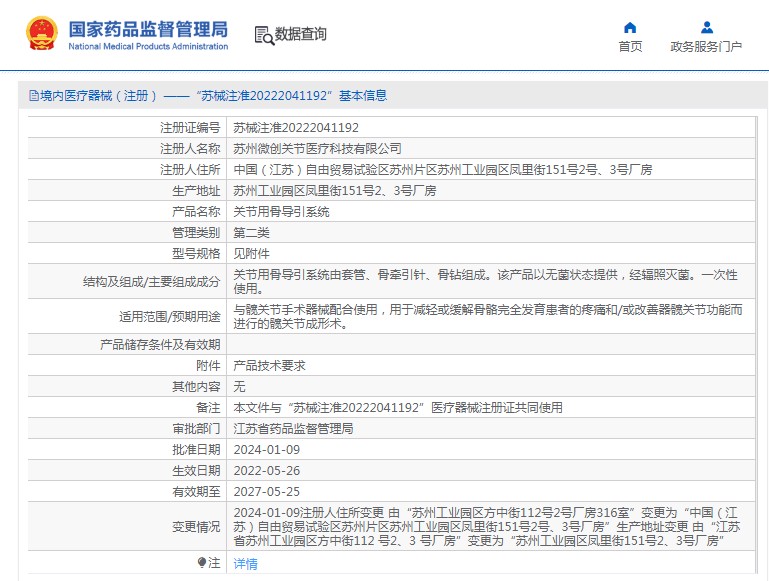The image size is (769, 581).
Task: Click the document icon beside 境内医疗器械
Action: pyautogui.click(x=33, y=96)
